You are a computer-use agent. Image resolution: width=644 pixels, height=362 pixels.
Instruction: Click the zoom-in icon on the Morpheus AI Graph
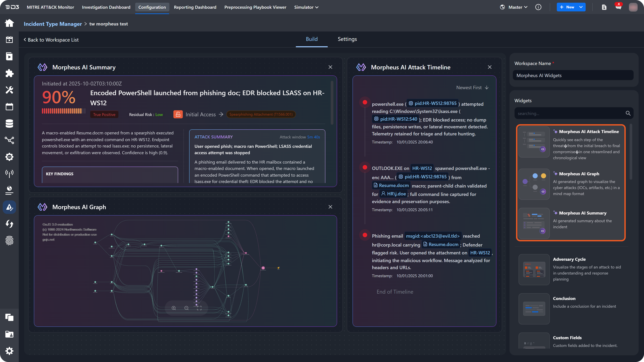click(174, 308)
